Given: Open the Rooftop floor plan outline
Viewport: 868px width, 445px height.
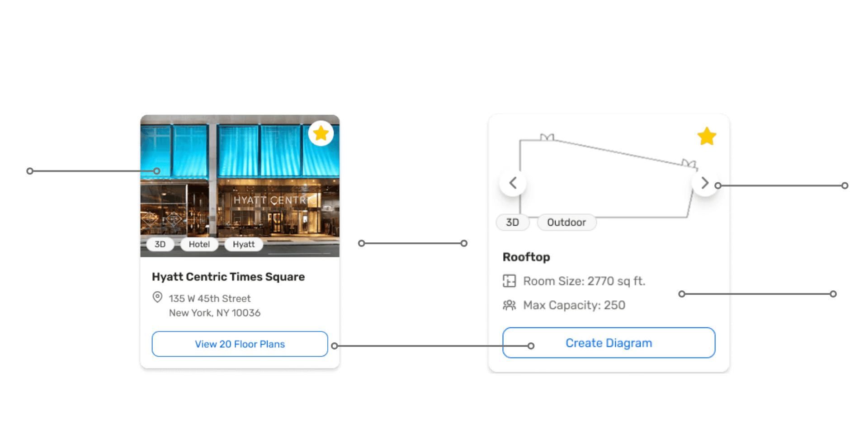Looking at the screenshot, I should (x=608, y=176).
